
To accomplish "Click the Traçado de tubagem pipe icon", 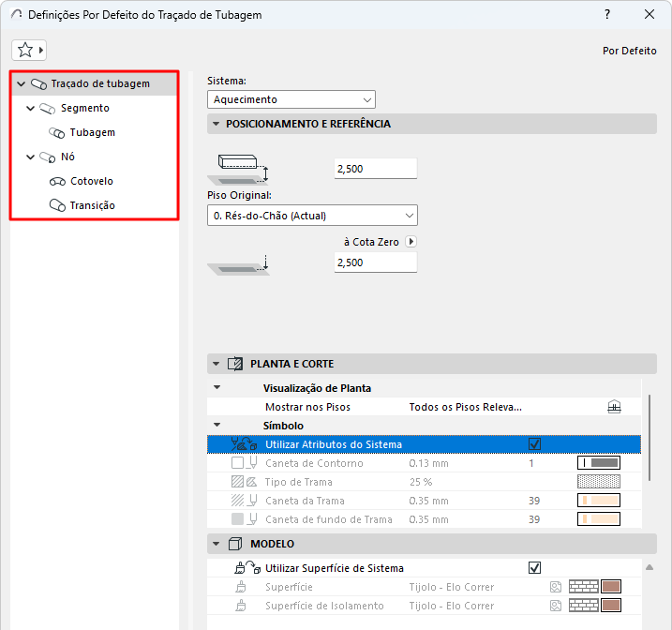I will 39,84.
